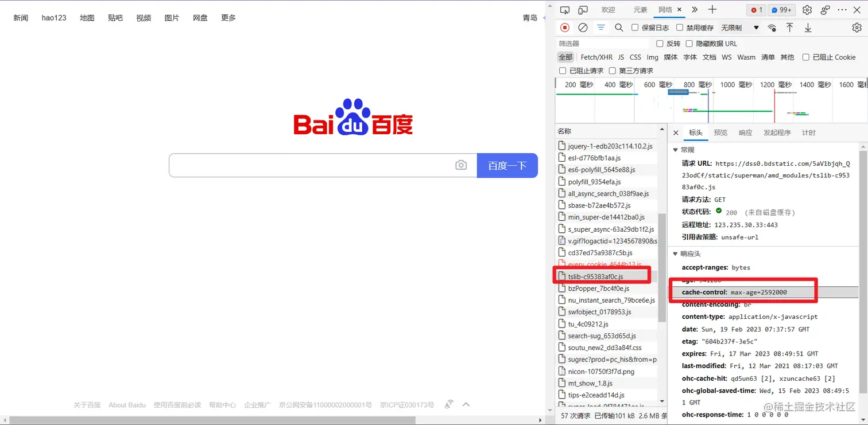
Task: Open the hao123 link
Action: coord(54,18)
